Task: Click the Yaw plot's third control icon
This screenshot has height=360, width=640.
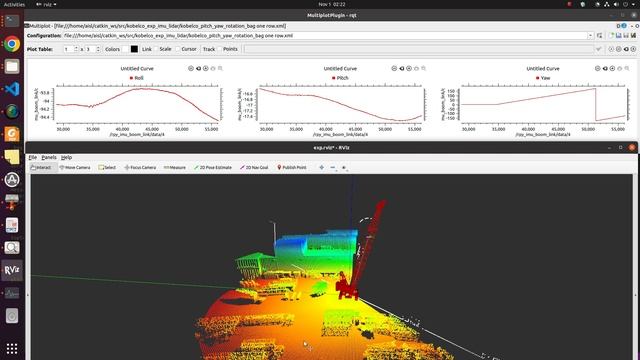Action: (612, 69)
